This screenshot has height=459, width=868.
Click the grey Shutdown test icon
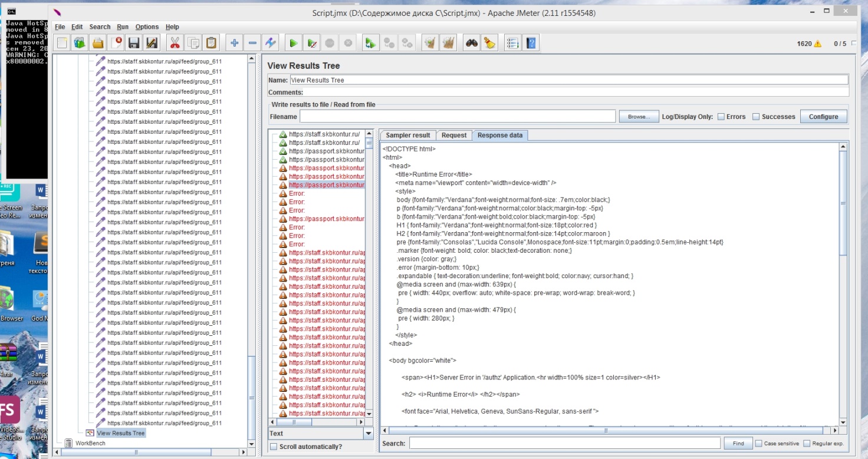pyautogui.click(x=348, y=42)
